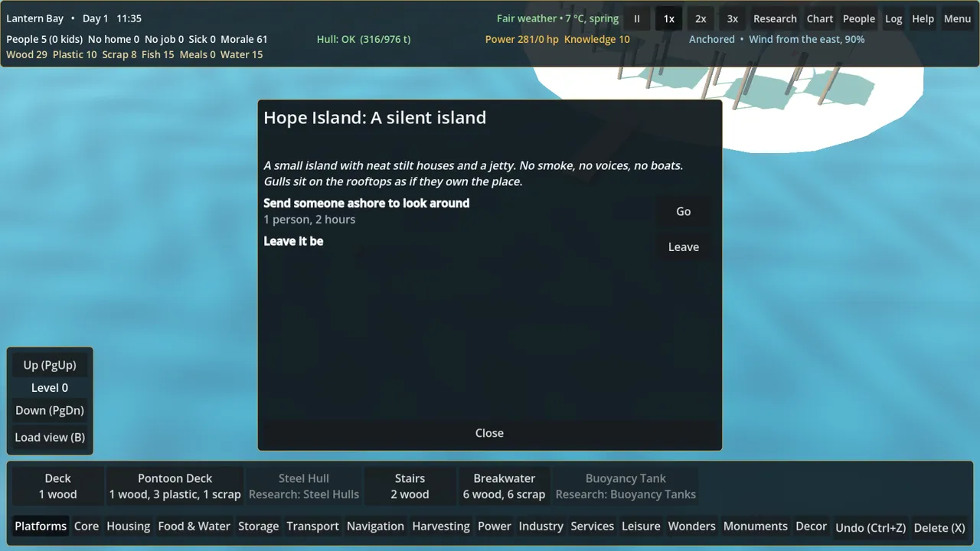
Task: Move view Up (PgUp) a level
Action: coord(50,365)
